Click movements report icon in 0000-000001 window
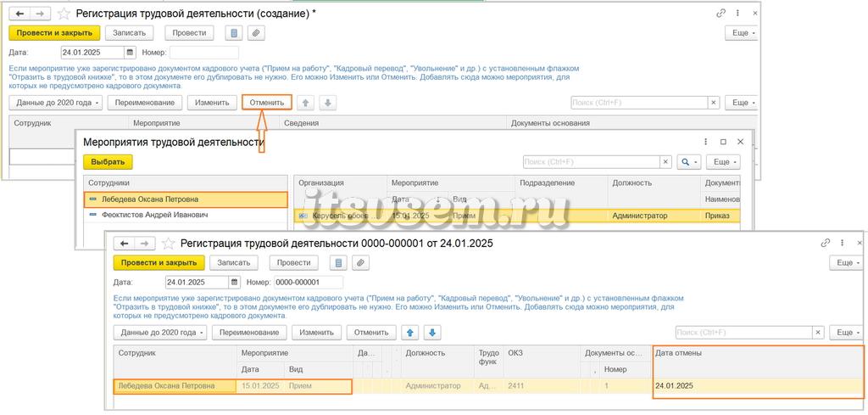This screenshot has height=415, width=868. (x=337, y=262)
